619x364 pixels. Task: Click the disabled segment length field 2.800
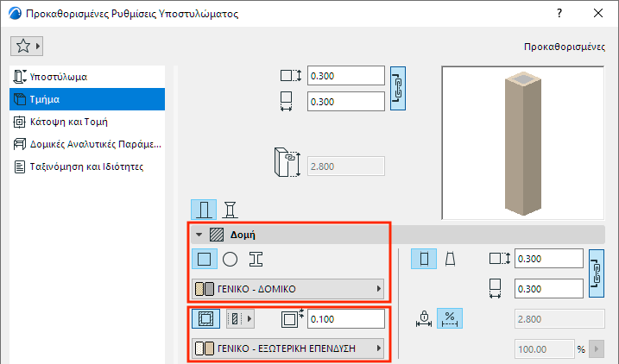(559, 318)
